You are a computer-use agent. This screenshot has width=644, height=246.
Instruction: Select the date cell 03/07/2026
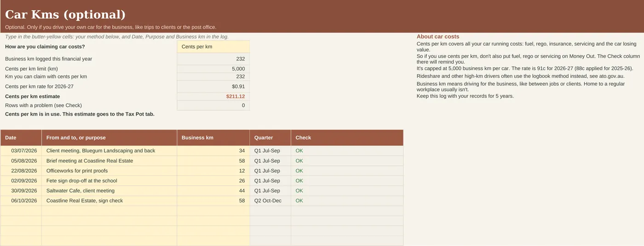[21, 151]
